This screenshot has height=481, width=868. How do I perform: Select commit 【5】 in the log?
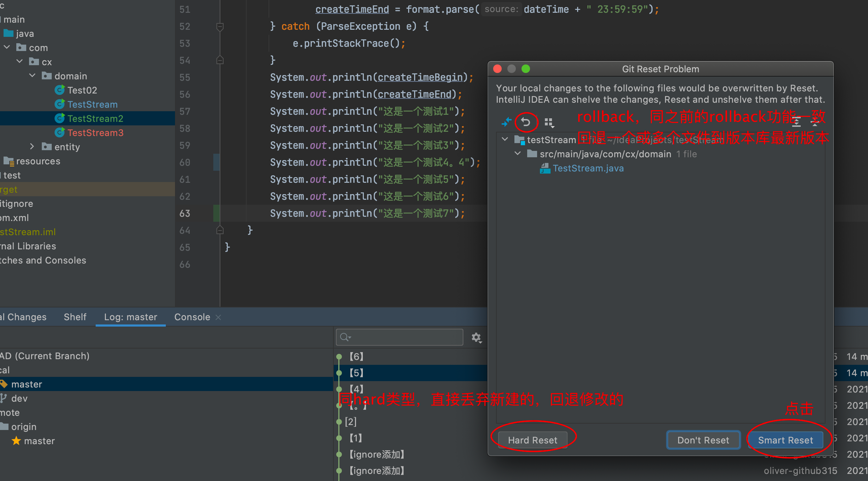(x=356, y=373)
